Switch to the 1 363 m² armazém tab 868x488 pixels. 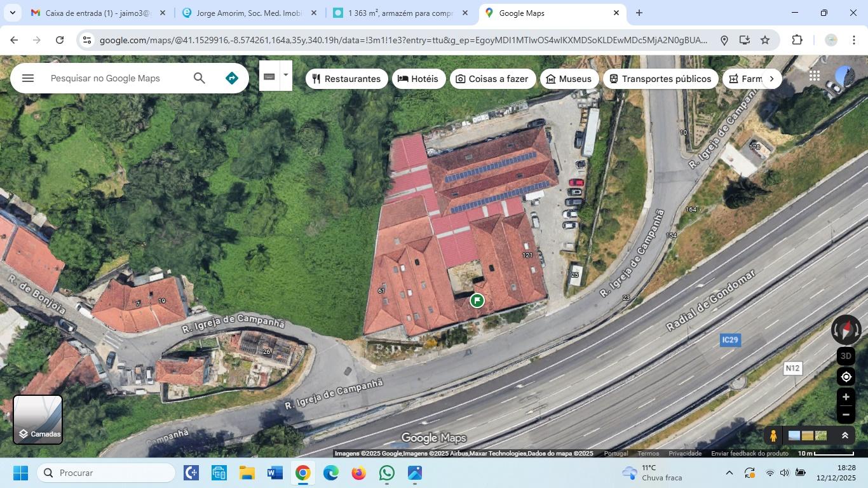(400, 13)
